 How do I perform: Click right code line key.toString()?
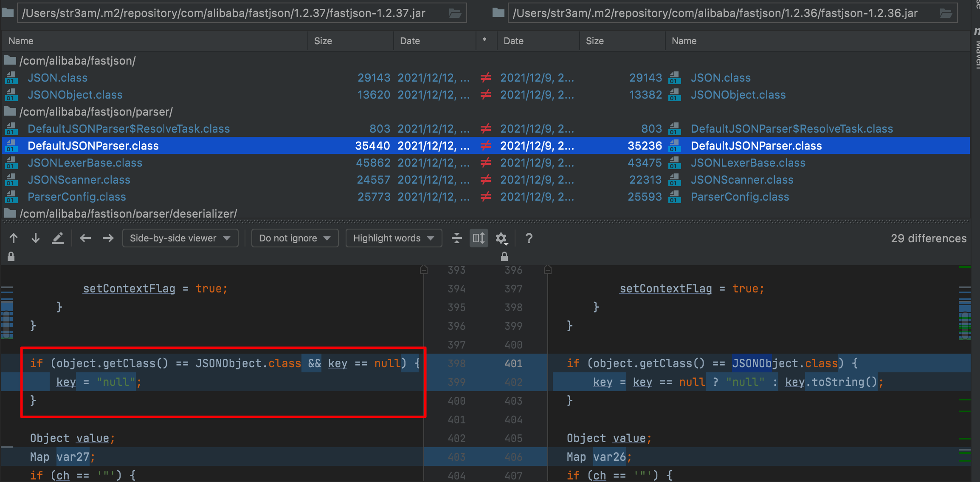pyautogui.click(x=738, y=382)
